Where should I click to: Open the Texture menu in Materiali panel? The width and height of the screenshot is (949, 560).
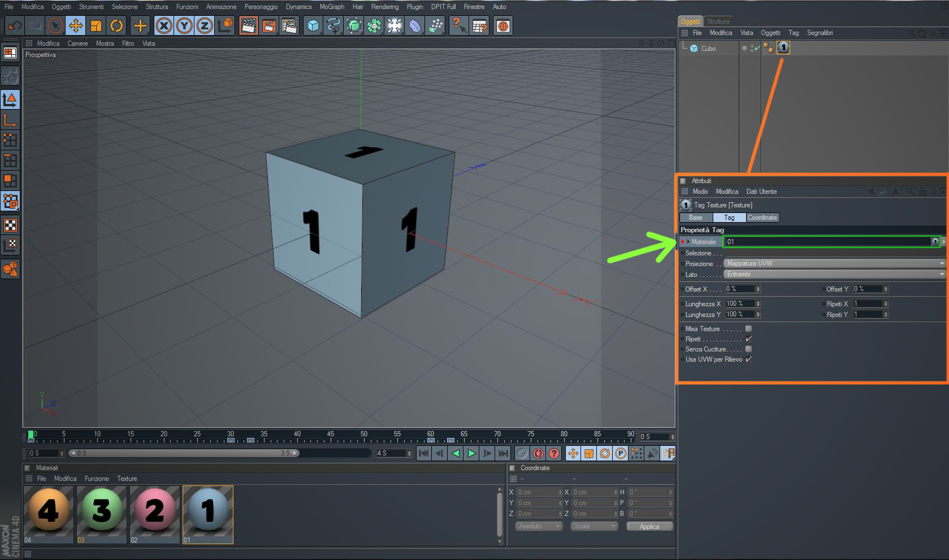(127, 479)
